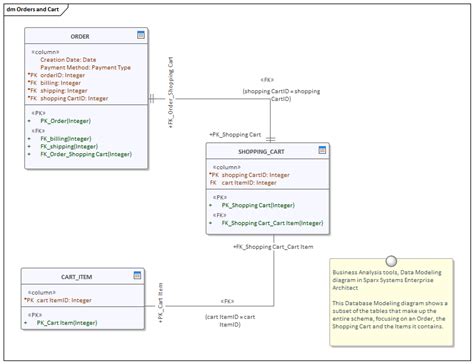
Task: Click the «FK» stereotype in ORDER operations
Action: (38, 131)
